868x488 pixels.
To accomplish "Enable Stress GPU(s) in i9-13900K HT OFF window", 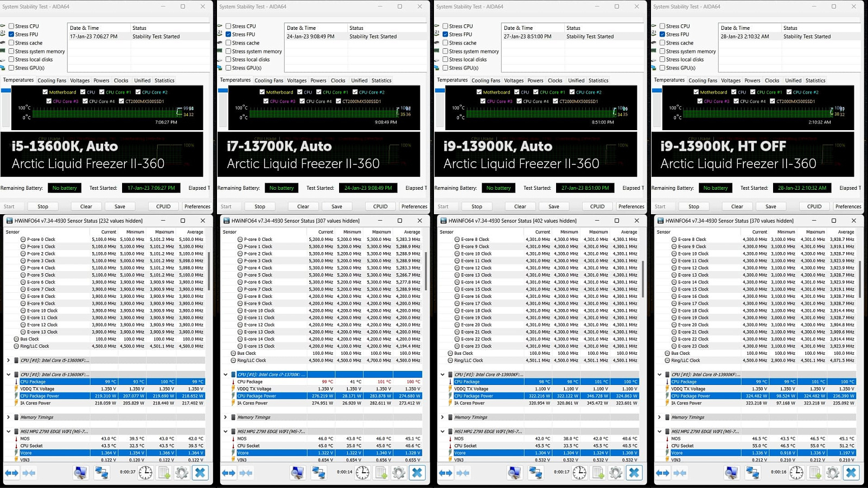I will [662, 68].
